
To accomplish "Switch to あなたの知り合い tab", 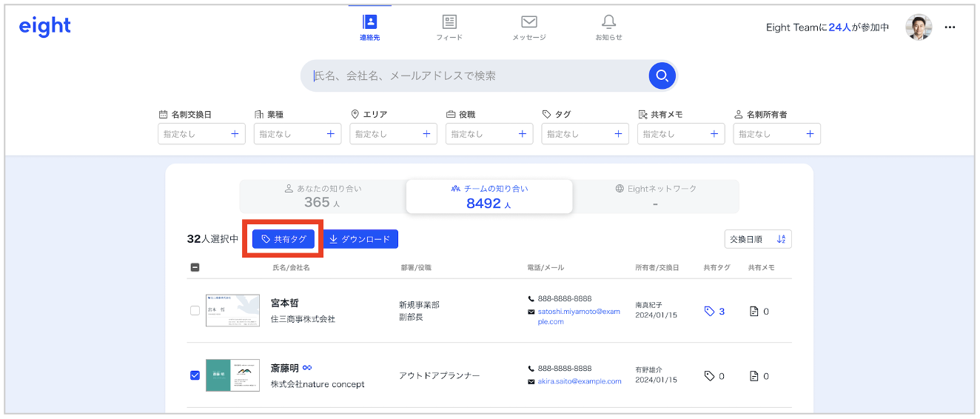I will point(323,196).
